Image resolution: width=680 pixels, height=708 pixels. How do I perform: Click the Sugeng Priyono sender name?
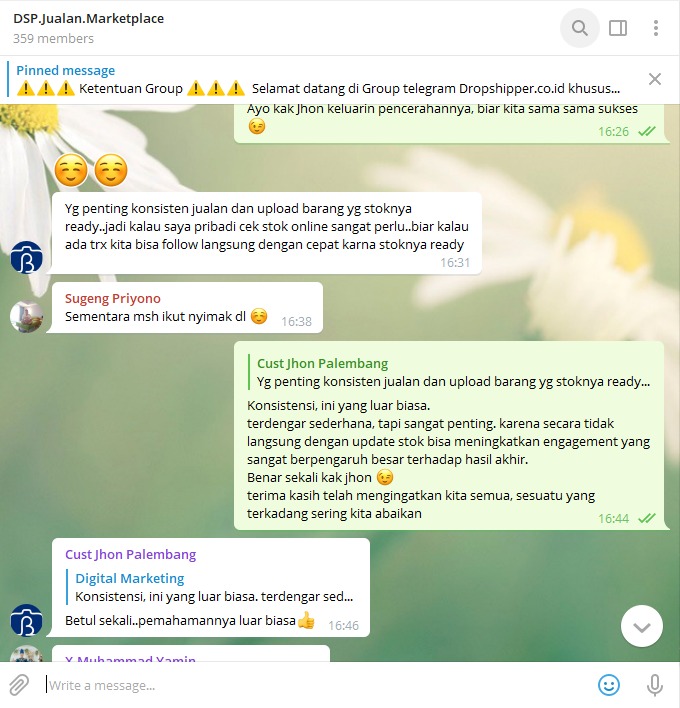pyautogui.click(x=112, y=298)
